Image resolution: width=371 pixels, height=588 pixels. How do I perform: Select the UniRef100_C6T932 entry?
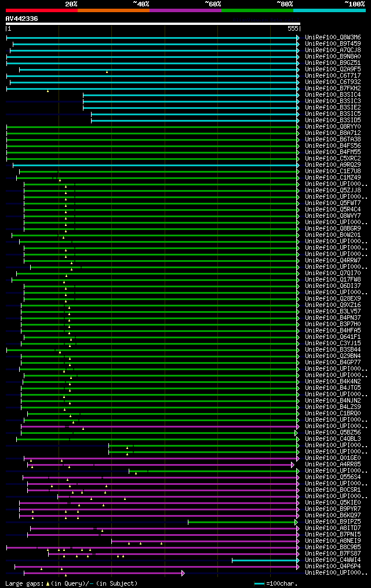click(x=333, y=82)
